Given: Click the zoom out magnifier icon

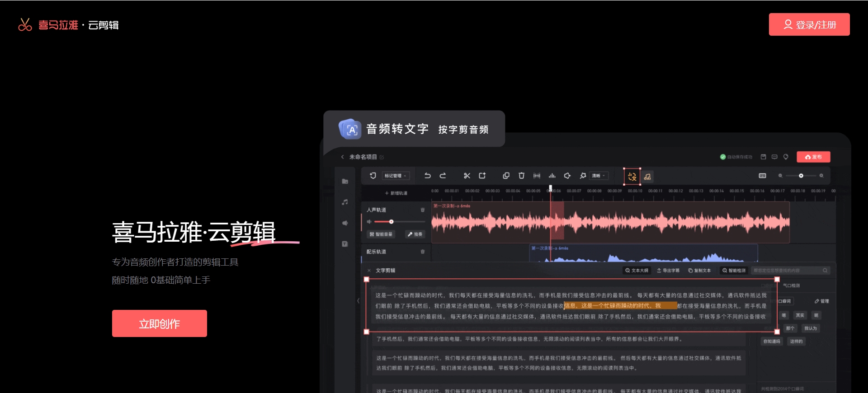Looking at the screenshot, I should (780, 176).
